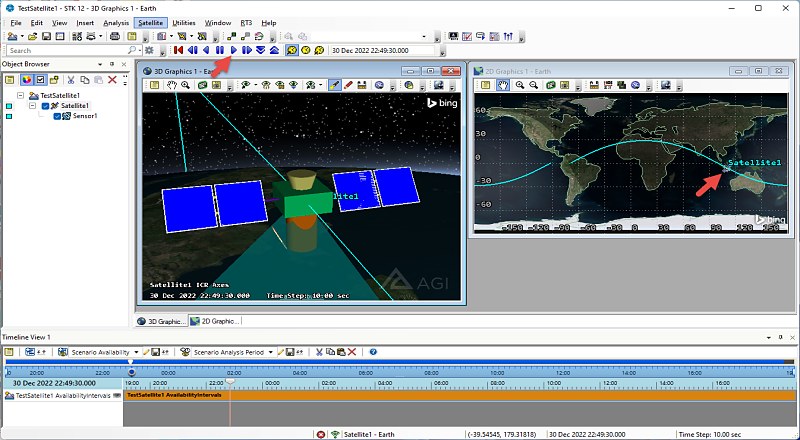
Task: Click the Object Browser search box
Action: tap(69, 51)
